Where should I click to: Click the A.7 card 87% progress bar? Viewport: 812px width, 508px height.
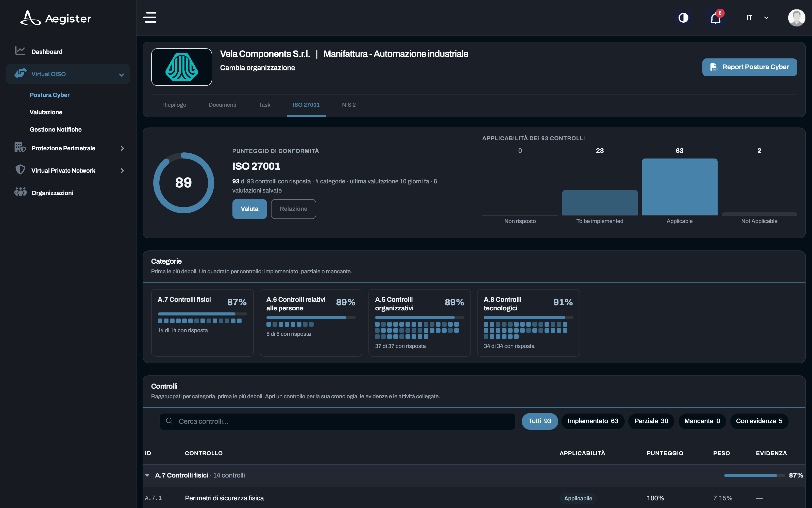point(202,314)
